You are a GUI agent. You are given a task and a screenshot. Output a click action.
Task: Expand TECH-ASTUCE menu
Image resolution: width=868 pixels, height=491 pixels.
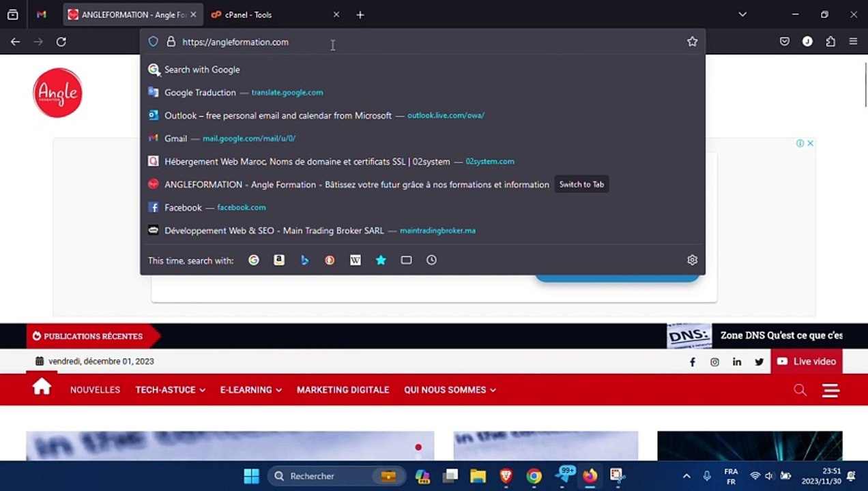coord(171,390)
